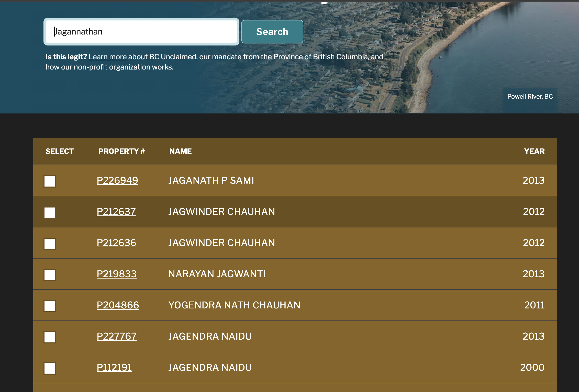
Task: Open property link P227767
Action: (117, 336)
